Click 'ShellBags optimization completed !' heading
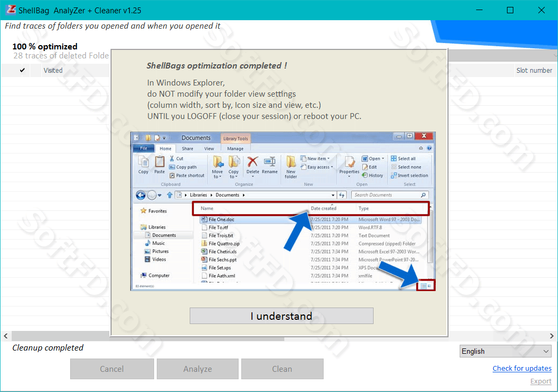 coord(217,65)
